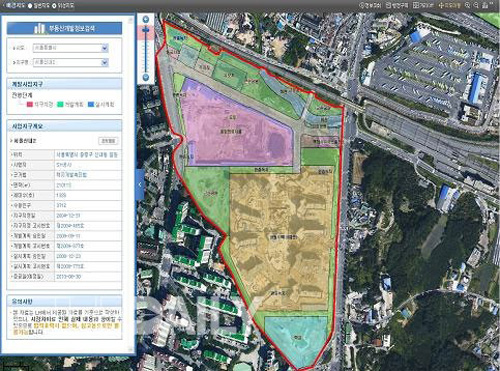Click the small button next to the district name heading
This screenshot has width=500, height=371.
[108, 141]
